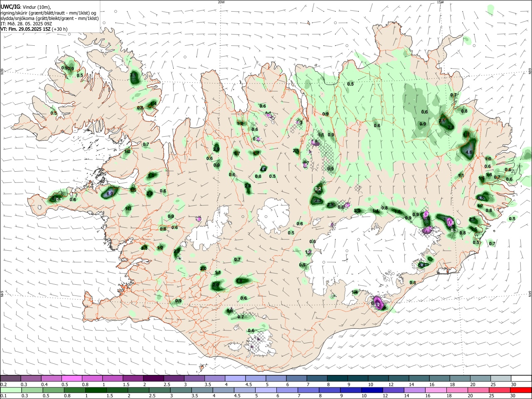Viewport: 532px width, 399px height.
Task: Pick the dark mauve 0.2 snow-scale swatch
Action: [10, 379]
